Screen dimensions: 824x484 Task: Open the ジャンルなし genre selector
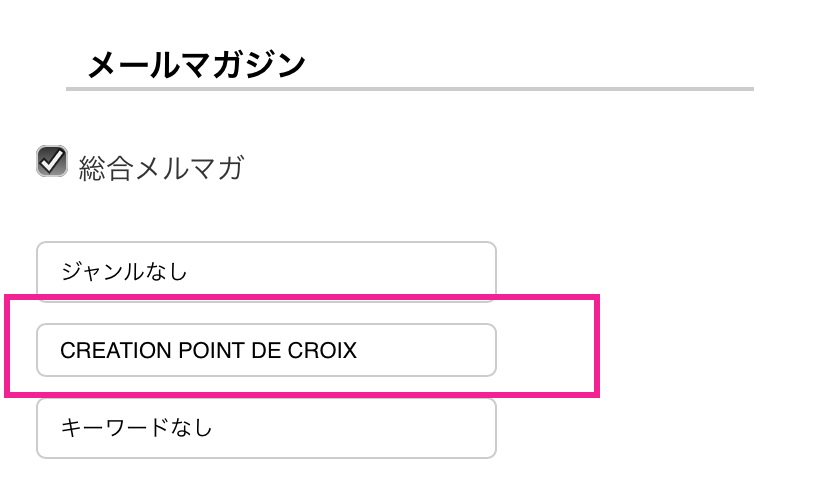(x=266, y=270)
